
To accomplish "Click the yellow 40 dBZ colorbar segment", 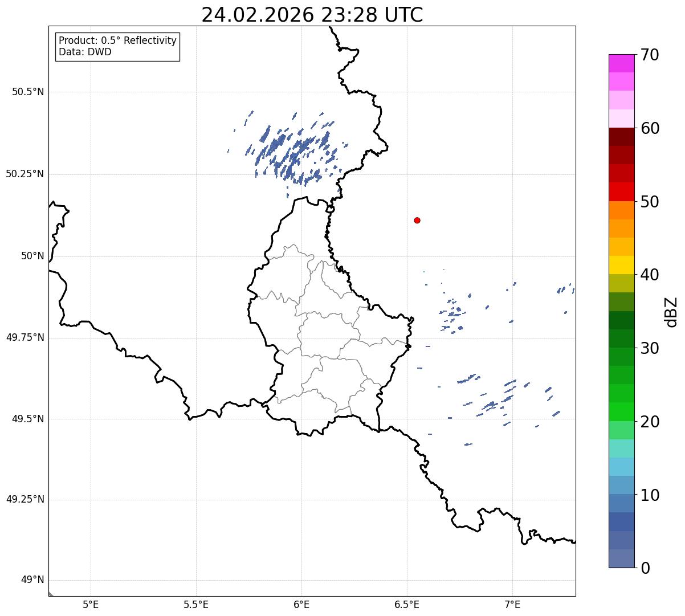I will pyautogui.click(x=622, y=265).
